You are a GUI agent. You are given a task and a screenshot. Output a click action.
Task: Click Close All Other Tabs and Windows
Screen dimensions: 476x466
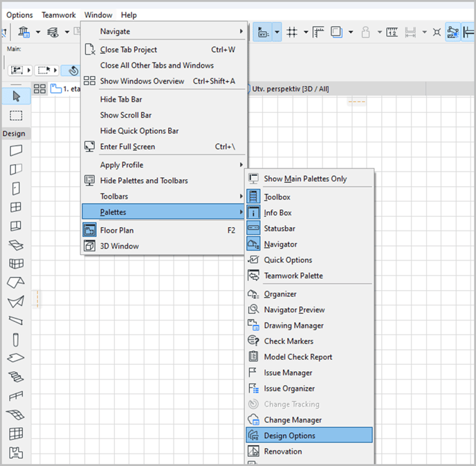[x=164, y=65]
